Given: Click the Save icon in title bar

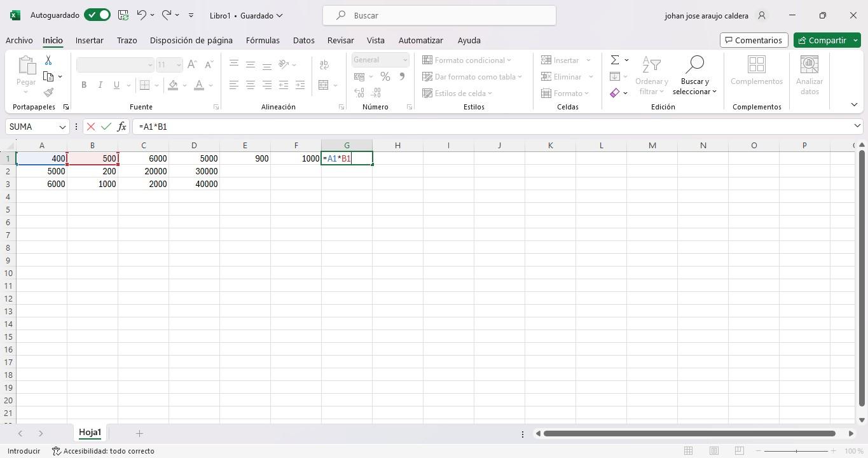Looking at the screenshot, I should click(123, 15).
